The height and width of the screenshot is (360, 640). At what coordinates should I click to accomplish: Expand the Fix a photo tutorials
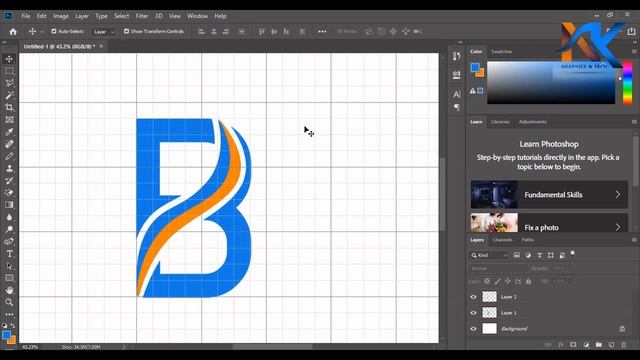pos(549,223)
